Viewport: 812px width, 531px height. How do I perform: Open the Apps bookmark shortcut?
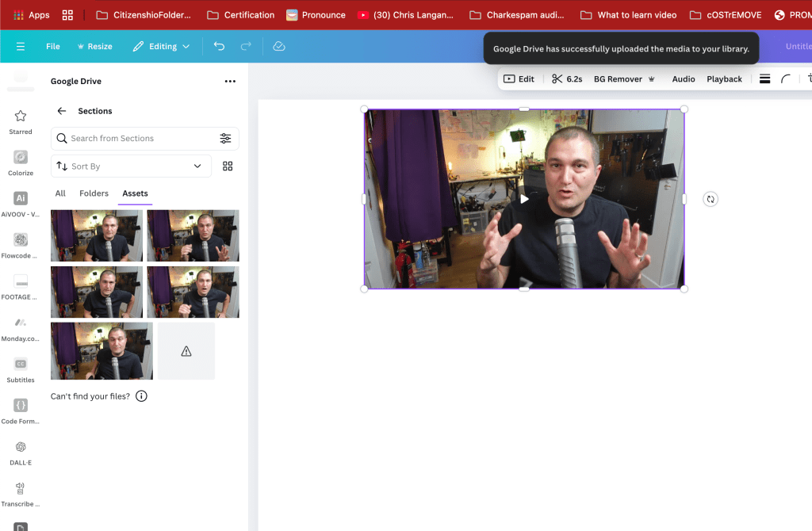(32, 15)
